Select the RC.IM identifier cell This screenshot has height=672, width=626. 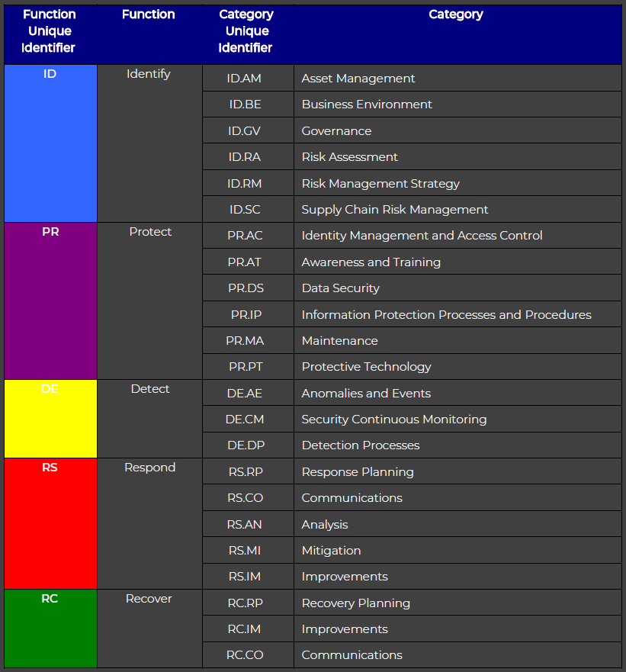248,629
